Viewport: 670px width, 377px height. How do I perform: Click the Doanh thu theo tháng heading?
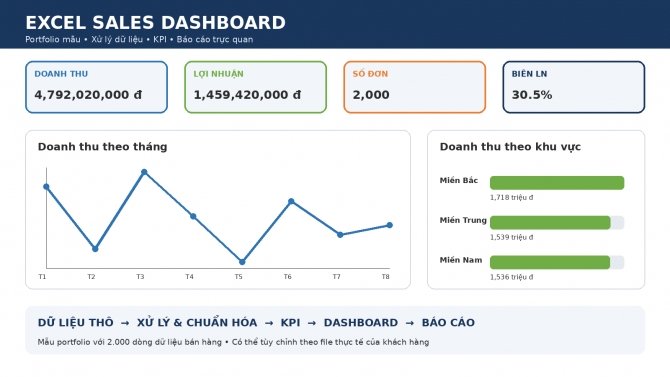click(103, 147)
